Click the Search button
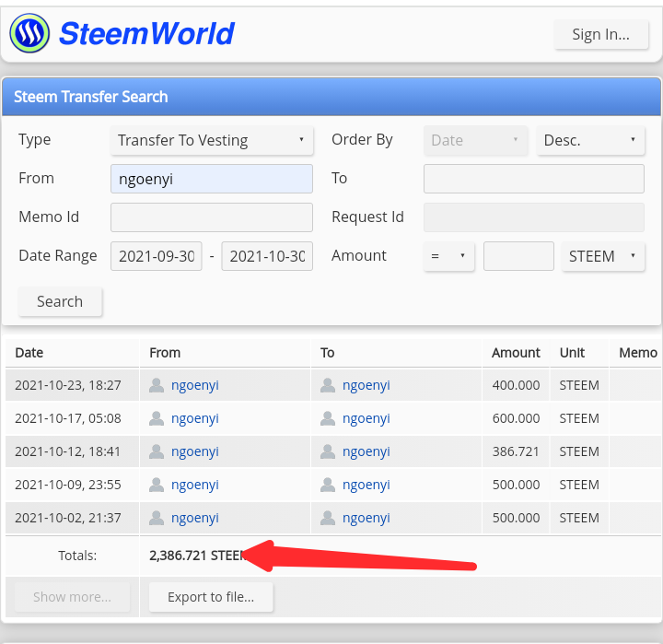Viewport: 663px width, 644px height. [x=60, y=301]
